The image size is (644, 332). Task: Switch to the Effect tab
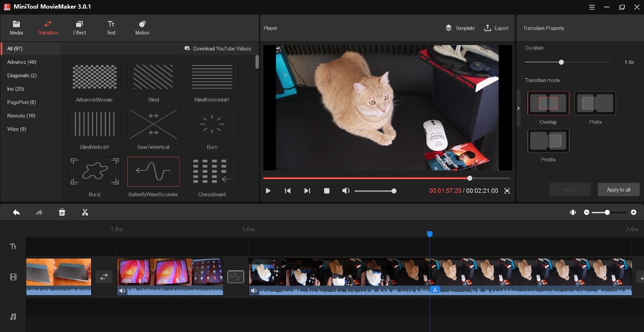coord(79,27)
